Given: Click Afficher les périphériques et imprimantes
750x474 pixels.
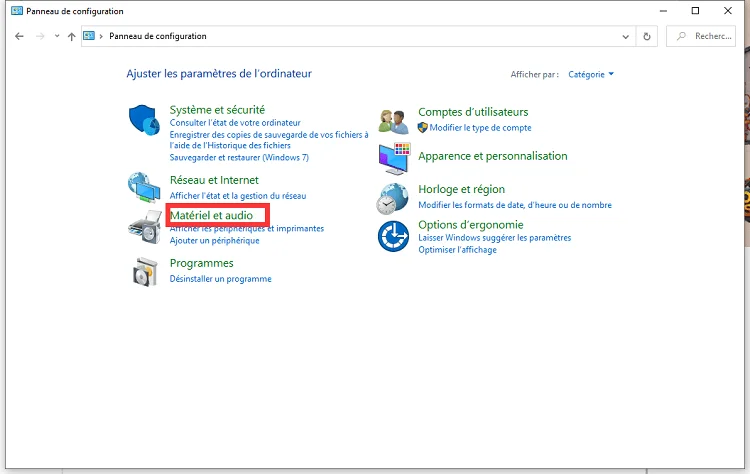Looking at the screenshot, I should [x=247, y=229].
